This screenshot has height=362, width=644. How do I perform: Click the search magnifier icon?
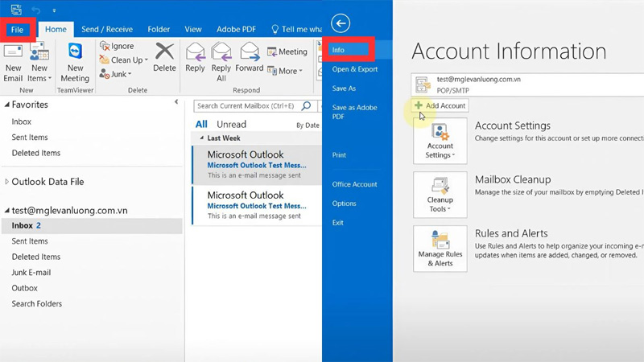click(x=307, y=106)
